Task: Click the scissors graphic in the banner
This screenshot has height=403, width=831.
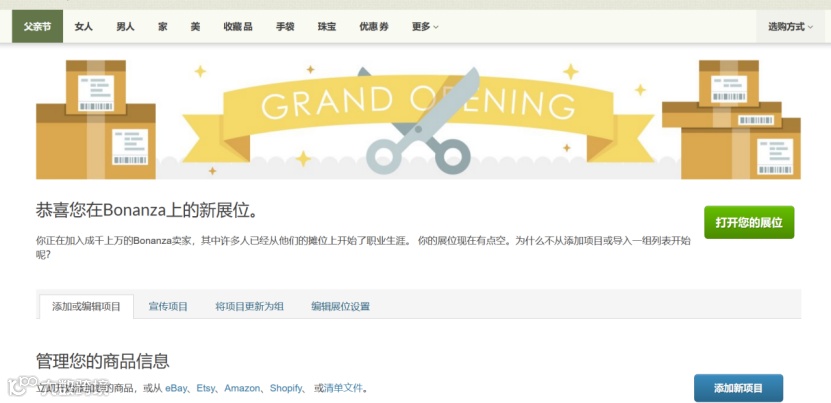Action: pos(419,121)
